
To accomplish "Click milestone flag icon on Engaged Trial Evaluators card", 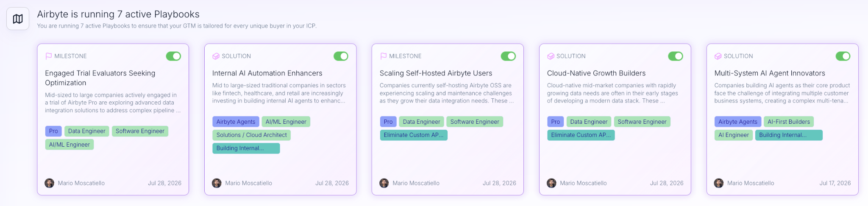I will click(x=49, y=56).
